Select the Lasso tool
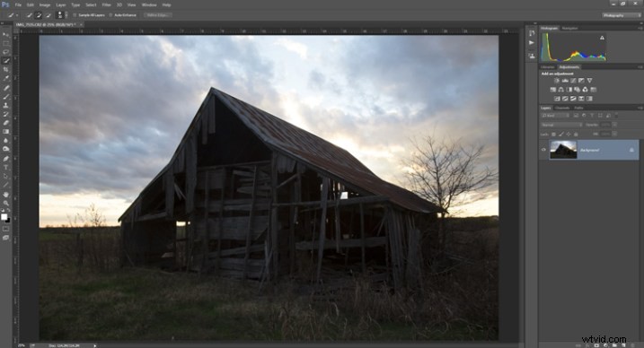 coord(5,52)
